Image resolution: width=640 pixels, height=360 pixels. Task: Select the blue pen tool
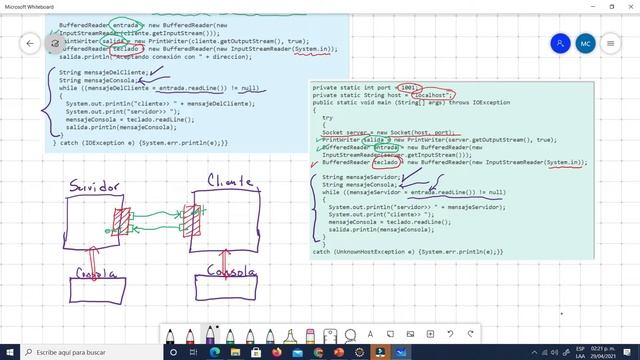[x=270, y=336]
